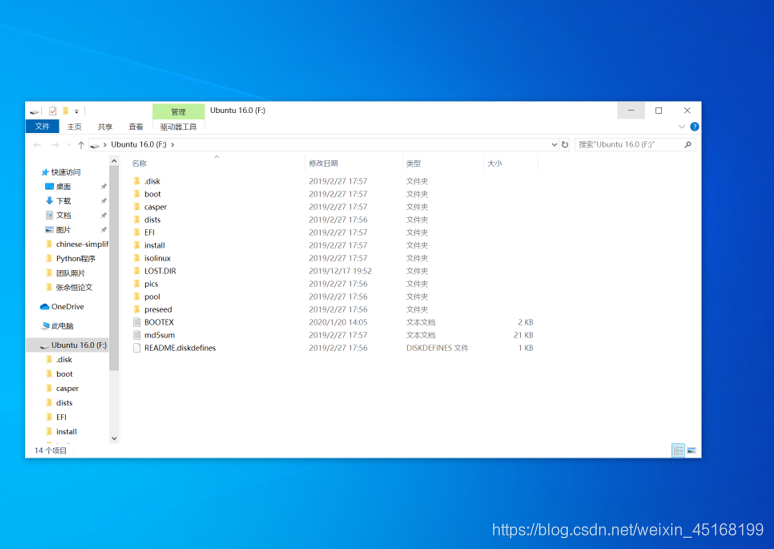The height and width of the screenshot is (549, 774).
Task: Select the dists folder icon in file list
Action: click(137, 219)
